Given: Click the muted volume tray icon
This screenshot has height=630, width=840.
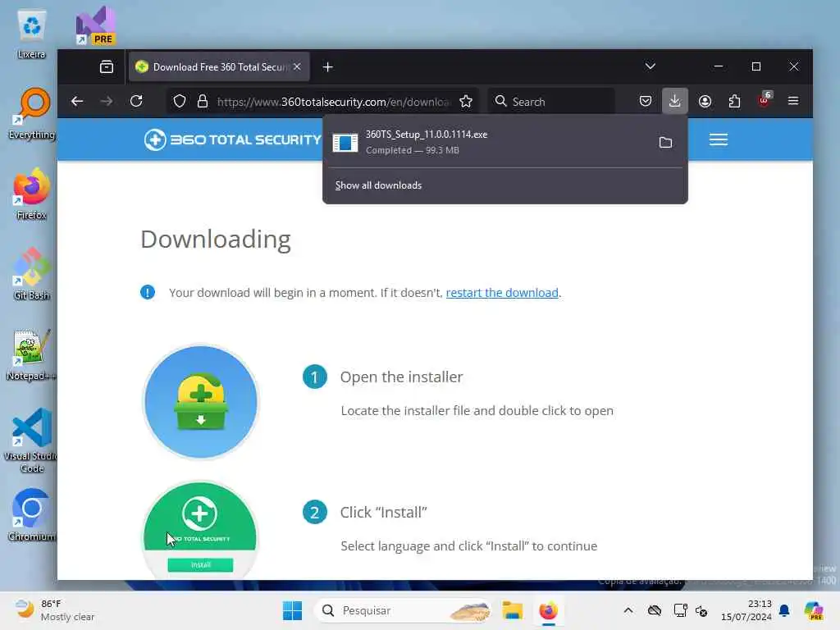Looking at the screenshot, I should (701, 610).
